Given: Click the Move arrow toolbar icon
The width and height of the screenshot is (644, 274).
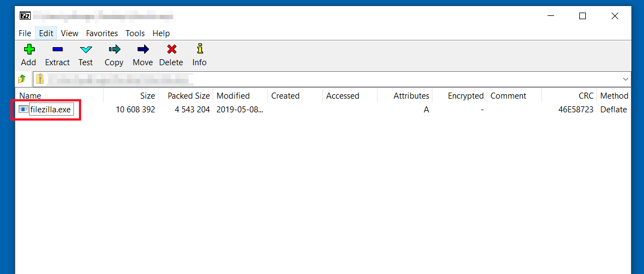Looking at the screenshot, I should (143, 50).
